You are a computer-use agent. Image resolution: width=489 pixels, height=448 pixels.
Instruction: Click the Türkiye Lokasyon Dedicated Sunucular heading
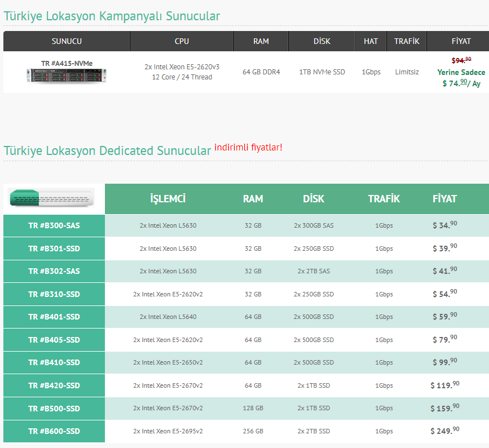tap(107, 151)
